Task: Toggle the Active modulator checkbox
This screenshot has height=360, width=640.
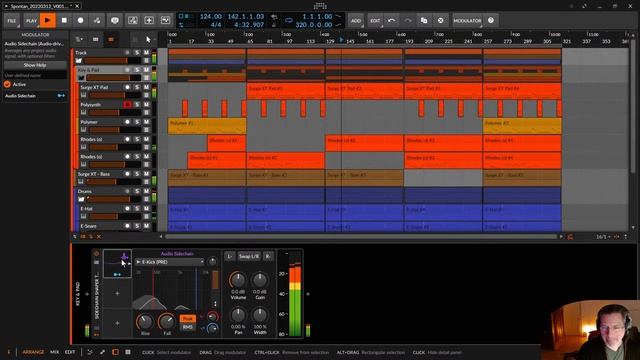Action: 7,84
